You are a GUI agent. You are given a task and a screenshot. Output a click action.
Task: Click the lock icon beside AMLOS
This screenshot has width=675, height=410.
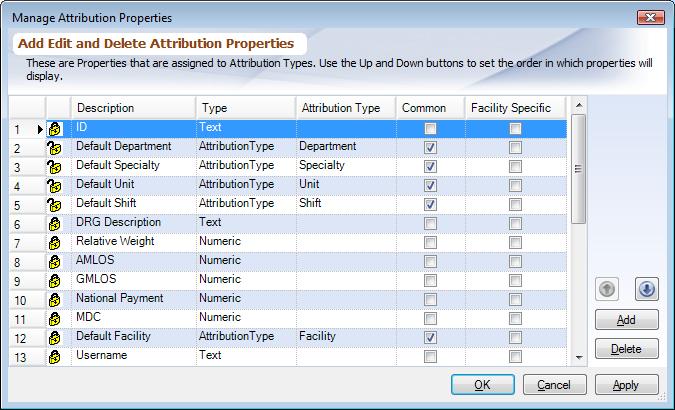[x=54, y=261]
